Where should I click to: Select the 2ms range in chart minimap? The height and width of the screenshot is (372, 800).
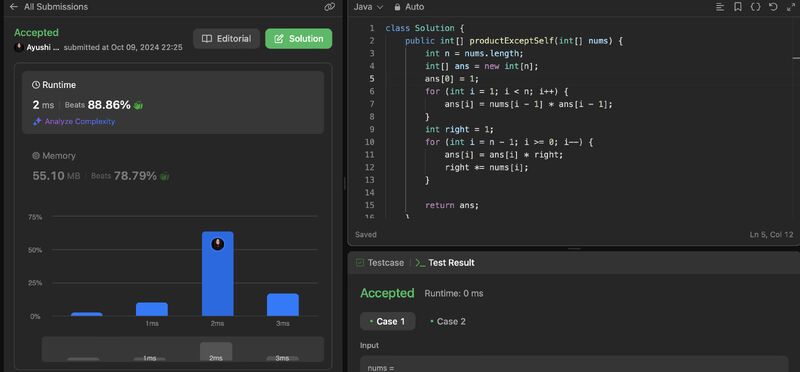216,352
